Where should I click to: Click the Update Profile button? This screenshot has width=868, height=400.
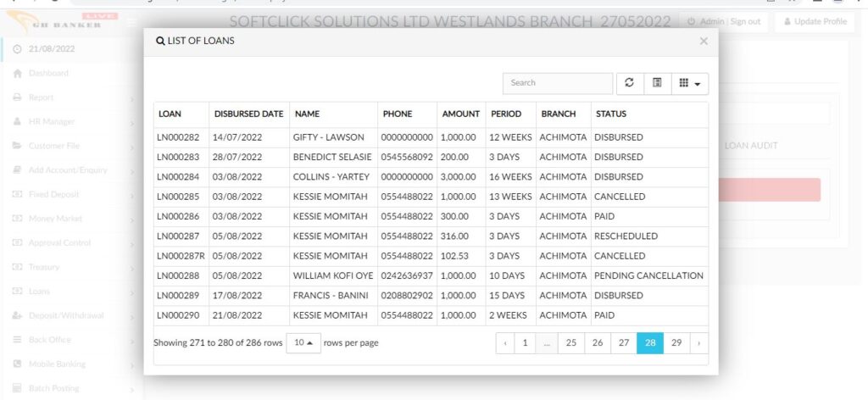point(815,21)
